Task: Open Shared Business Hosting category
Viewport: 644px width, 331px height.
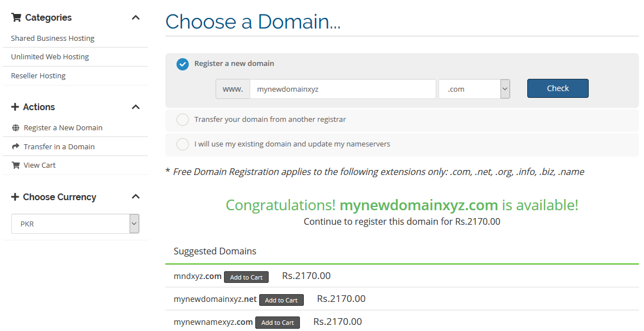Action: (53, 38)
